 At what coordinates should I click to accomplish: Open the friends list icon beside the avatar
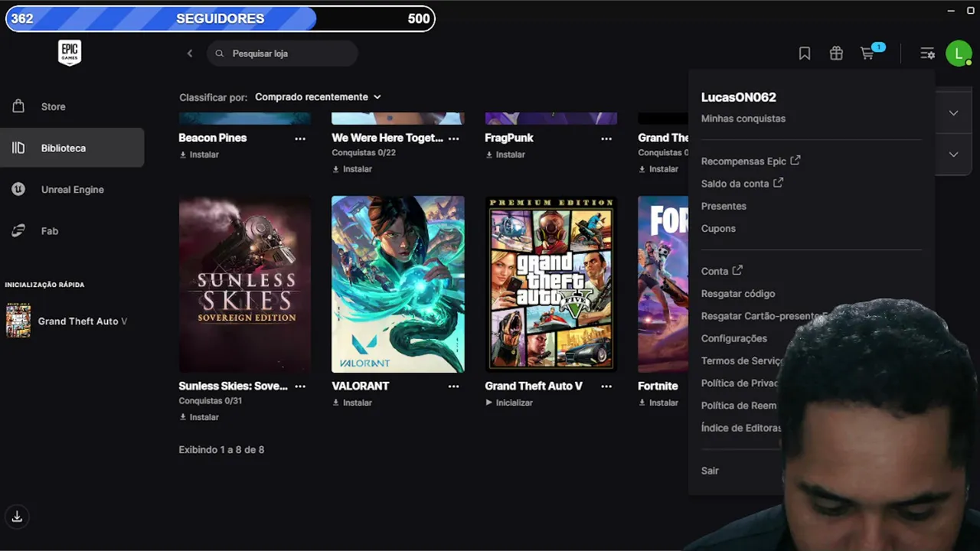tap(927, 54)
